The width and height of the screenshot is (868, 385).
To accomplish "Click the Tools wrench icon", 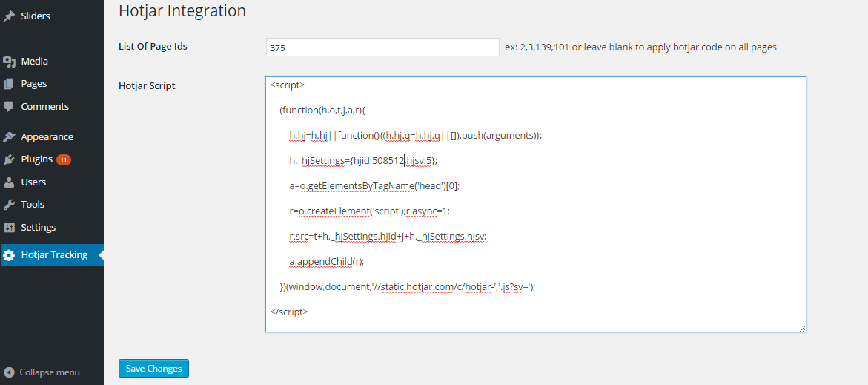I will [x=9, y=205].
